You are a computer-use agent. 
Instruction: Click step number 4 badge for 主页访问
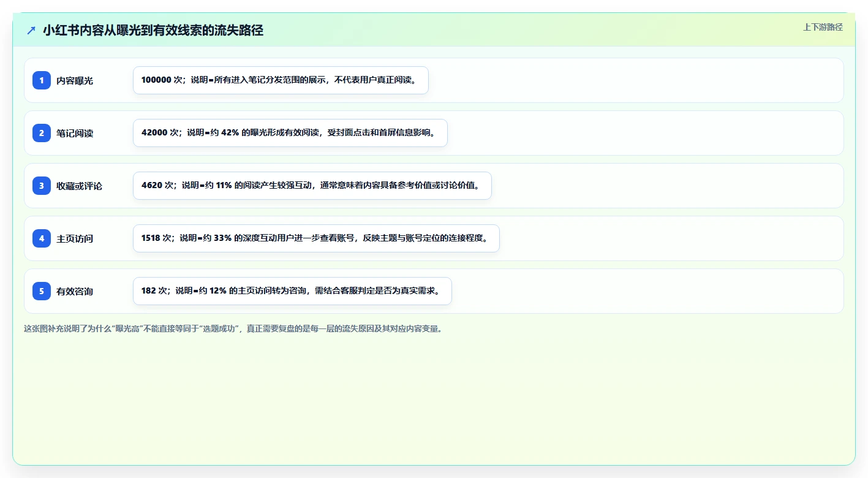coord(42,238)
